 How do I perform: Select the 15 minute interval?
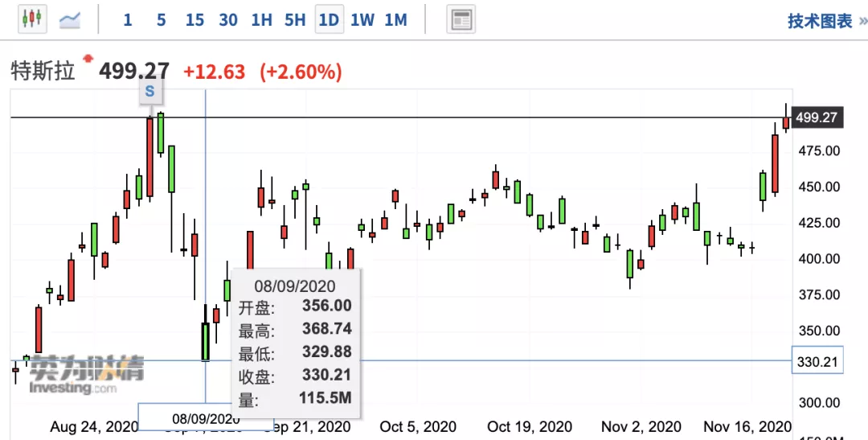194,20
